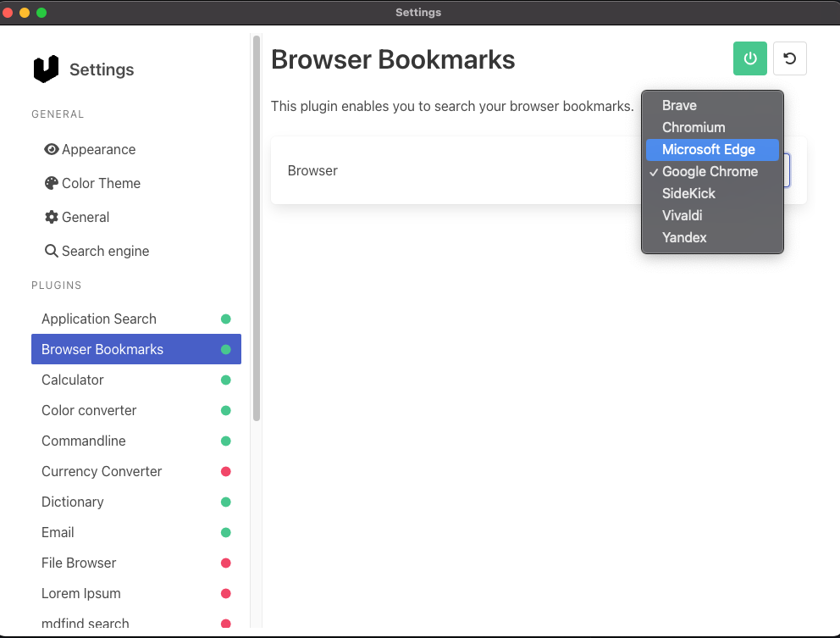Image resolution: width=840 pixels, height=638 pixels.
Task: Minimize the Settings window
Action: click(25, 13)
